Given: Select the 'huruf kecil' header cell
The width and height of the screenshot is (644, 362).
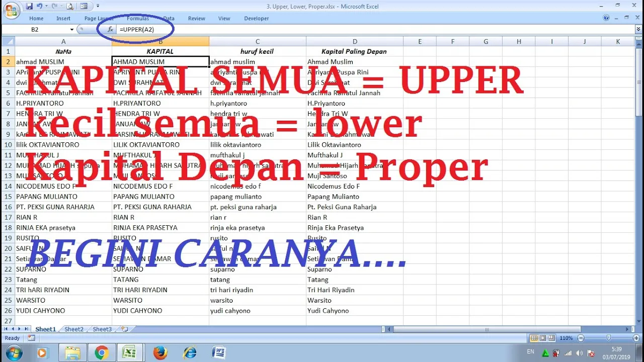Looking at the screenshot, I should click(258, 51).
